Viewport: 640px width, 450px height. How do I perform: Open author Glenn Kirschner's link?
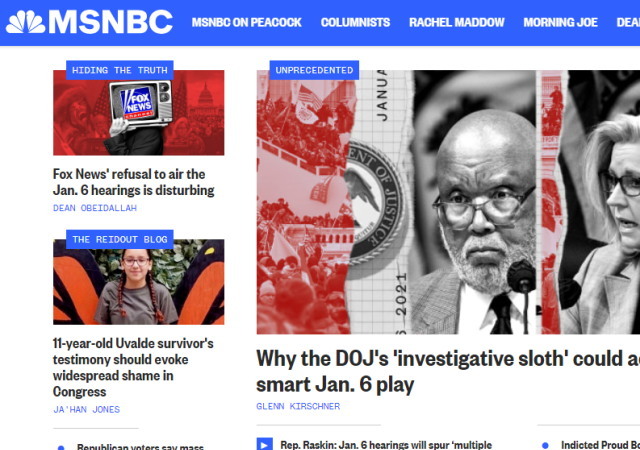pyautogui.click(x=298, y=406)
